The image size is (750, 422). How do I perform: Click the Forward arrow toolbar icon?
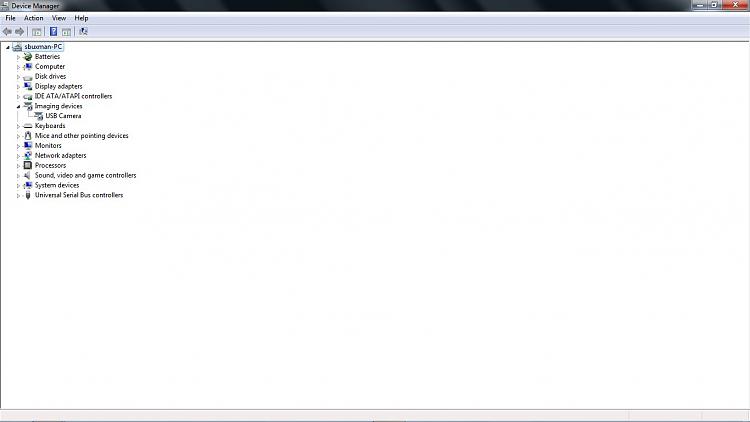(x=19, y=32)
